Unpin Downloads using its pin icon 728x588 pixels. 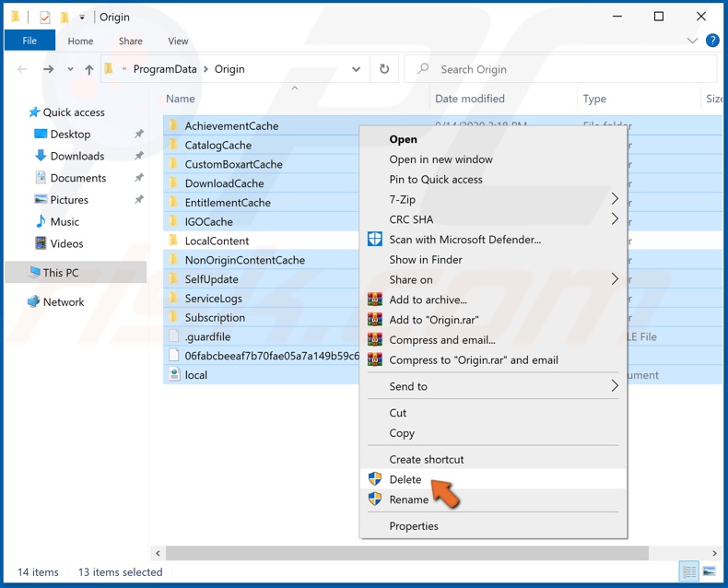pyautogui.click(x=139, y=156)
